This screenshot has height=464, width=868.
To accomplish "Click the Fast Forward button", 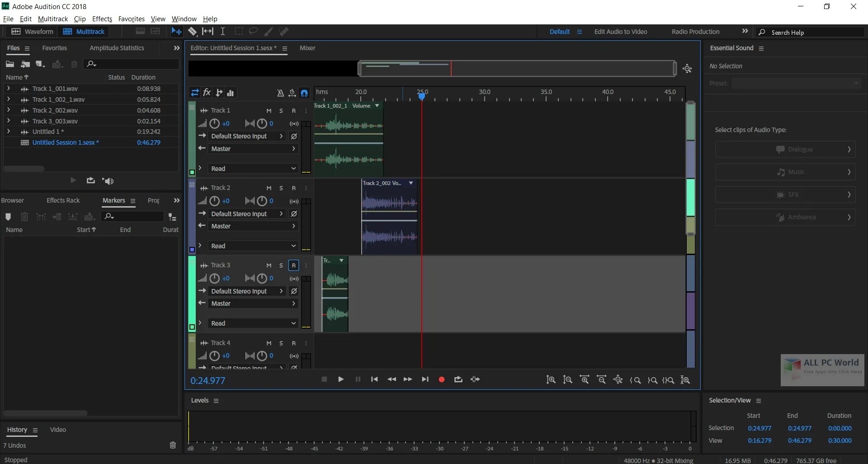I will coord(408,379).
